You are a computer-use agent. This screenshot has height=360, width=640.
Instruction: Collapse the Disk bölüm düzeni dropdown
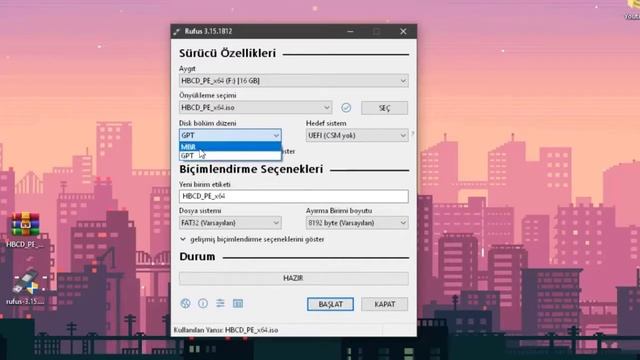point(230,135)
